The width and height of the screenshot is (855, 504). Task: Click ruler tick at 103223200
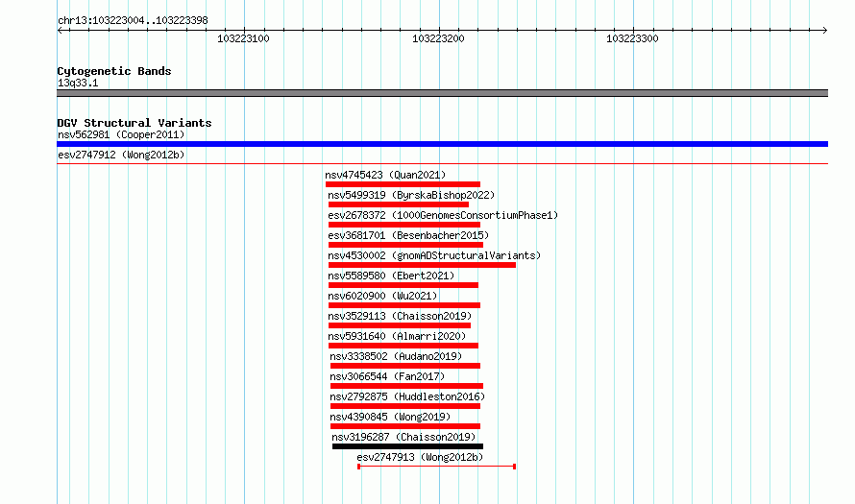pyautogui.click(x=439, y=31)
